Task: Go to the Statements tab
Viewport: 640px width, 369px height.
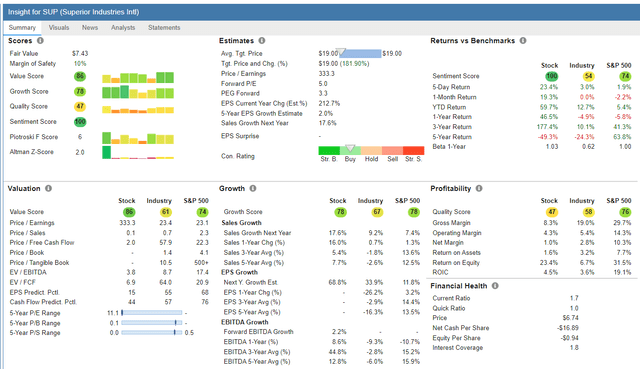Action: [164, 28]
